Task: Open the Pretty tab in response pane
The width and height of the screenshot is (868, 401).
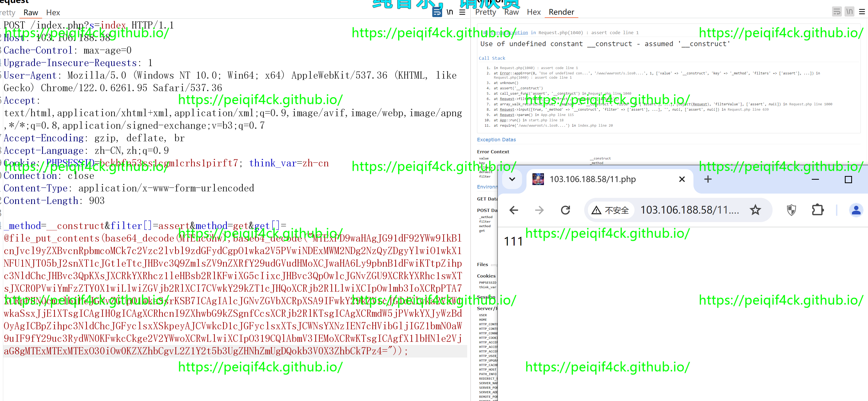Action: tap(486, 12)
